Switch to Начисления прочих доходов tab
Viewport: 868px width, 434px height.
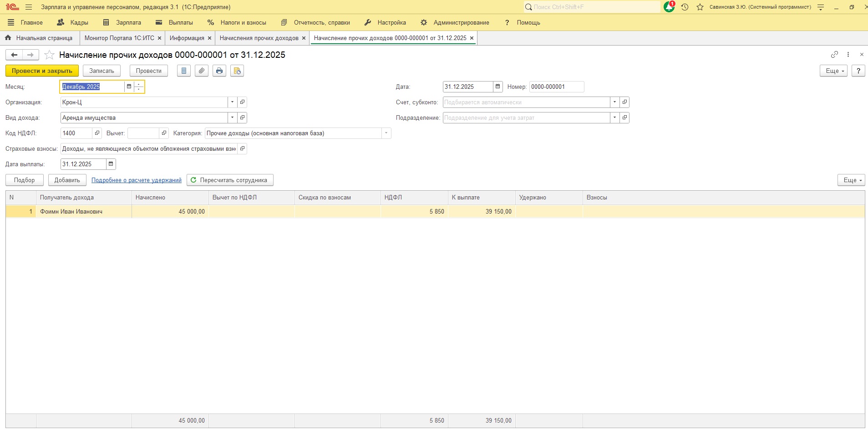pyautogui.click(x=259, y=38)
